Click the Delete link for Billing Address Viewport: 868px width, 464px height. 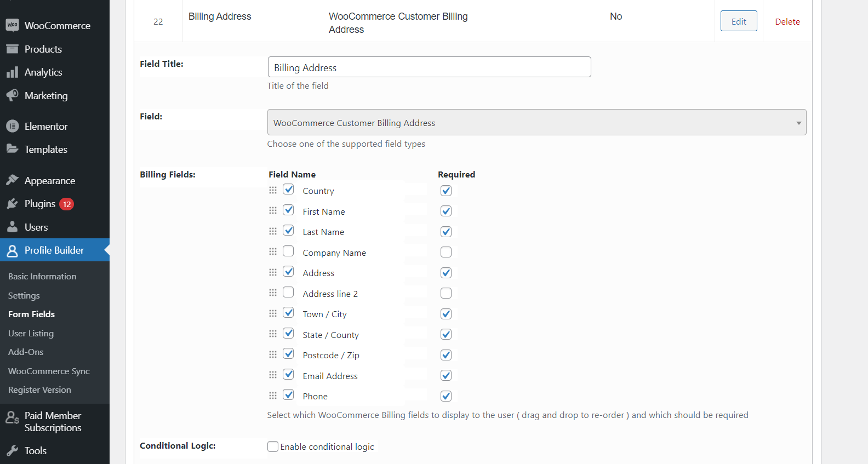(787, 22)
